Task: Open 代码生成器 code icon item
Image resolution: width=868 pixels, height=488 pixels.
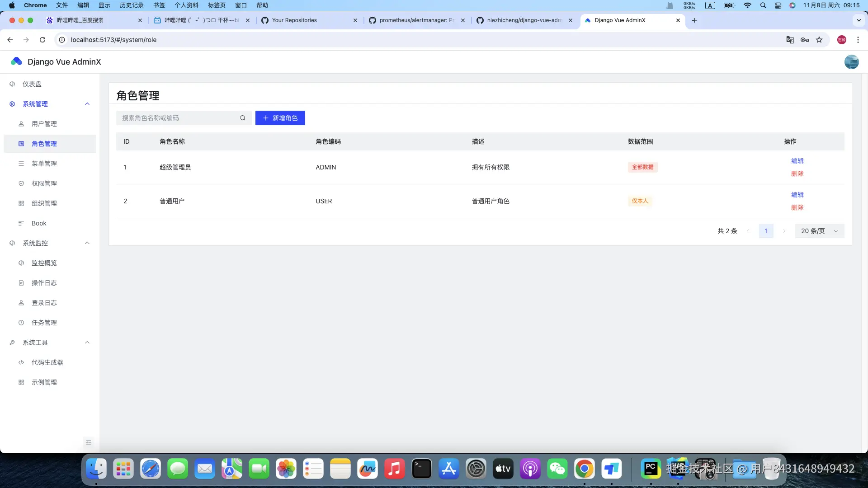Action: [x=47, y=362]
